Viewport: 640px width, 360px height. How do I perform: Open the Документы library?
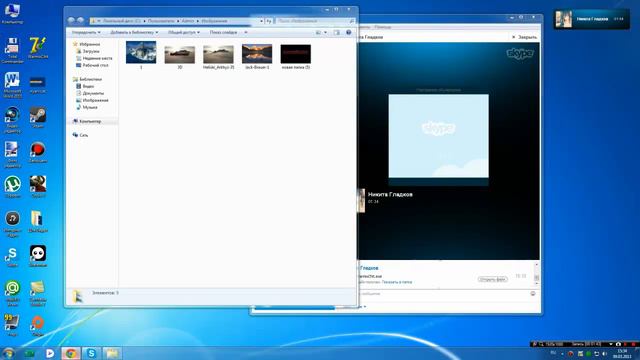[x=93, y=93]
